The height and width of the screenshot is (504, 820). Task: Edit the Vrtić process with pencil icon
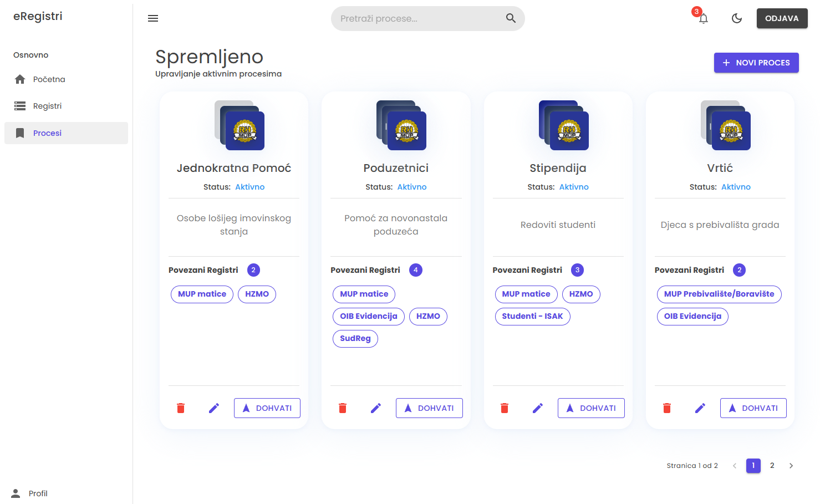click(x=700, y=408)
